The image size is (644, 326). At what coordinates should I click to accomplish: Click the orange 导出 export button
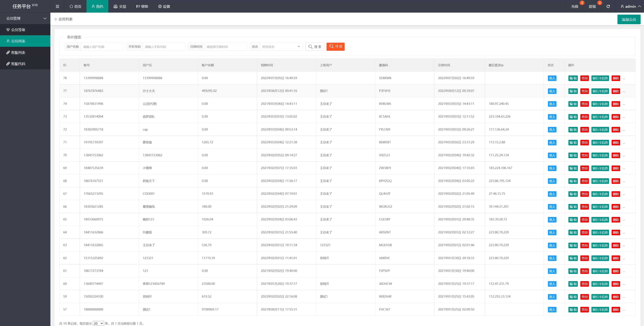tap(335, 47)
